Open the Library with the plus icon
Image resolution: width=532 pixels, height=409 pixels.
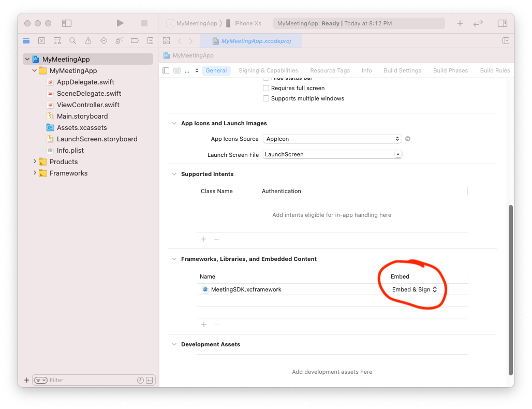pyautogui.click(x=460, y=23)
